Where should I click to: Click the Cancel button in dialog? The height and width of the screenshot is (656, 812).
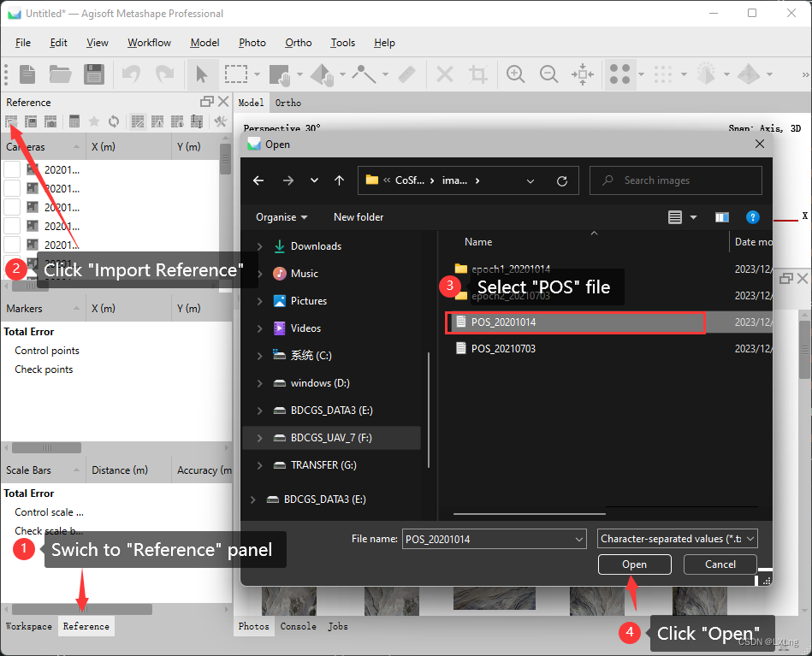pyautogui.click(x=720, y=564)
